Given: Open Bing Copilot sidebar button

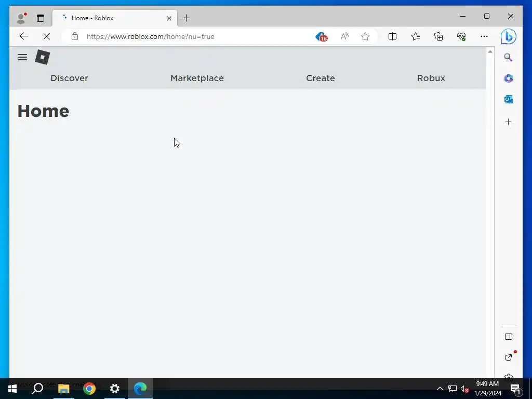Looking at the screenshot, I should 508,37.
